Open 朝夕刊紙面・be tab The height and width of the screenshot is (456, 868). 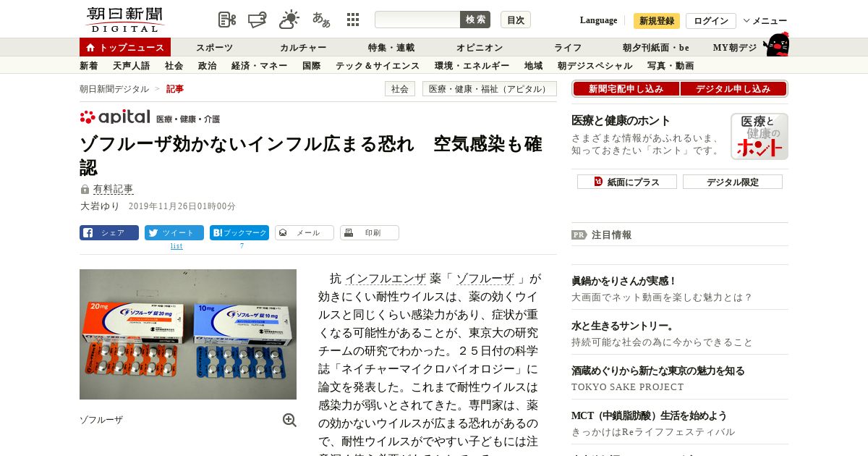pos(656,48)
